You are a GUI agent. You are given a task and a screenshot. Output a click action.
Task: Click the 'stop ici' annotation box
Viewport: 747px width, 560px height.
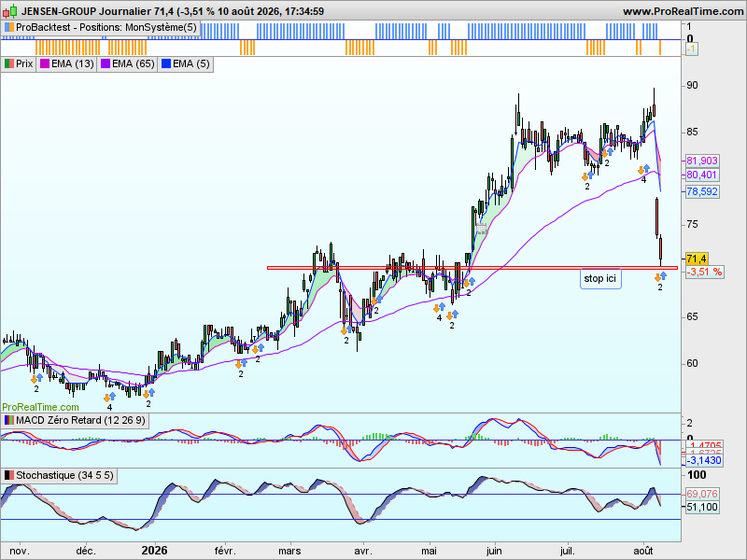pos(600,278)
